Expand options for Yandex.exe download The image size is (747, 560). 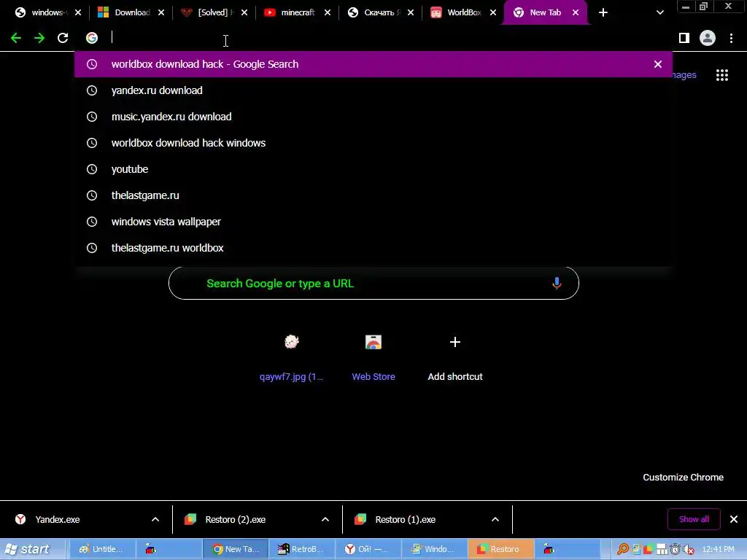(155, 519)
